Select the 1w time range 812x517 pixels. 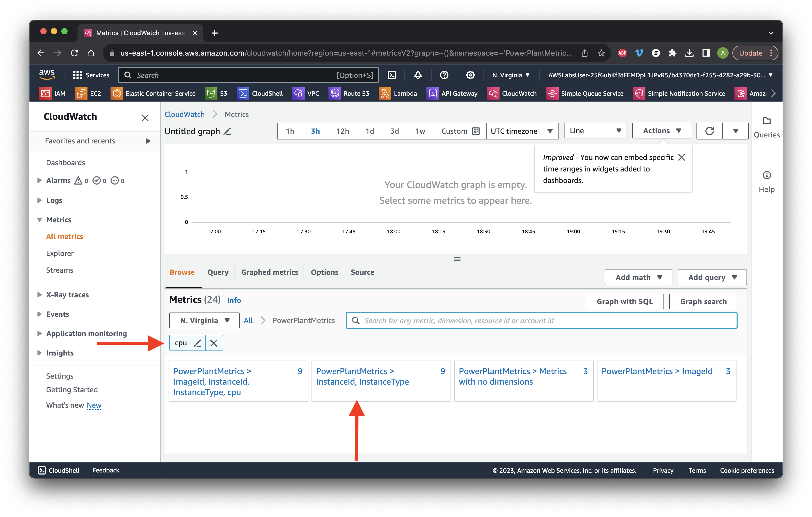click(420, 131)
